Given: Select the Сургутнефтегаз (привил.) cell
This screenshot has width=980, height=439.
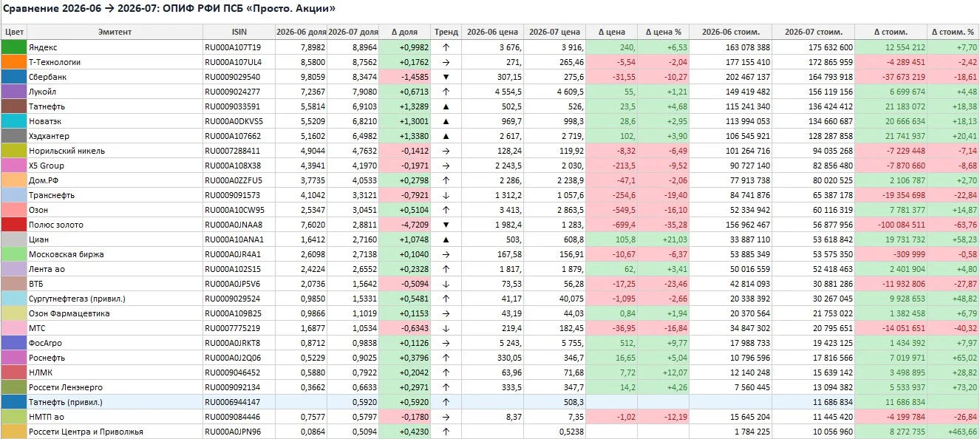Looking at the screenshot, I should point(115,299).
